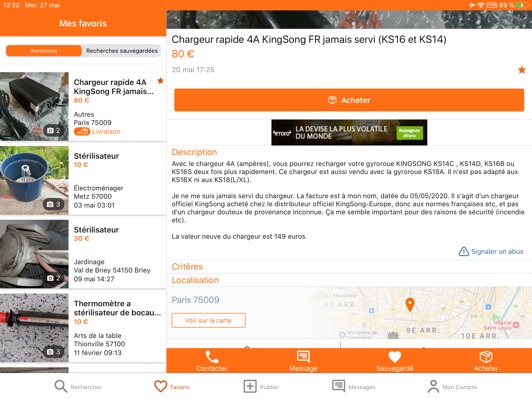Toggle the Sauvegardé heart icon
Image resolution: width=532 pixels, height=399 pixels.
pyautogui.click(x=395, y=357)
